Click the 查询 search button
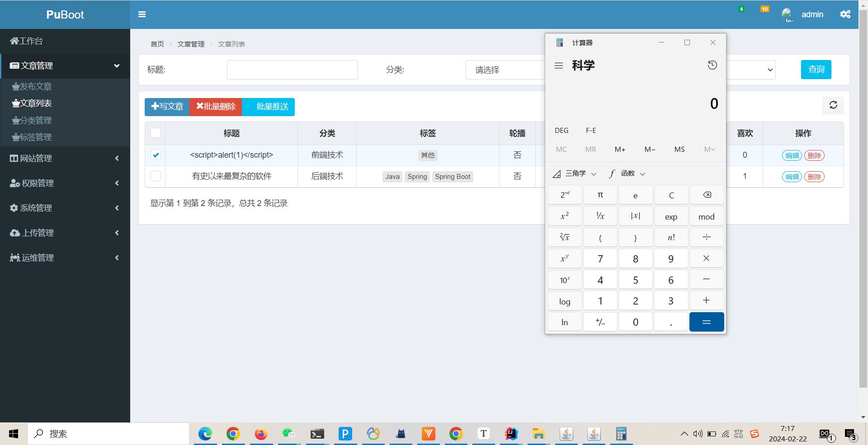868x445 pixels. (x=816, y=70)
